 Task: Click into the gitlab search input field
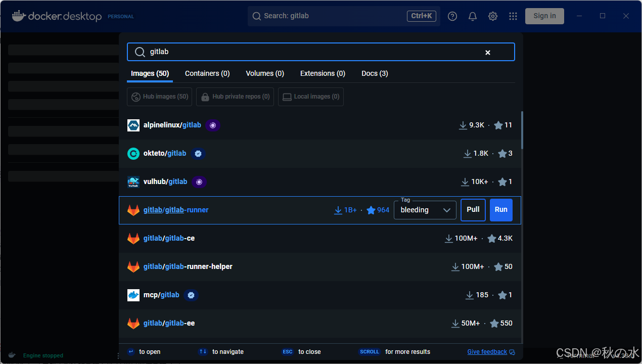(x=320, y=52)
